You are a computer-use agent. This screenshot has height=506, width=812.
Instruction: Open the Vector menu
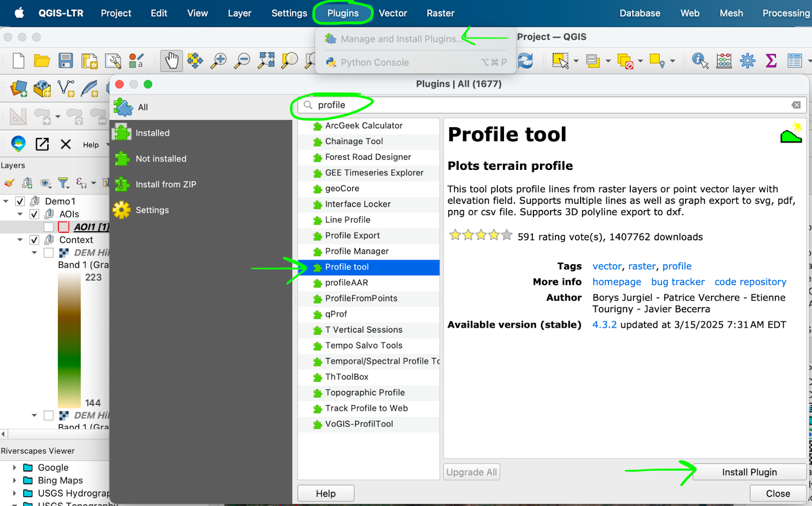[x=393, y=13]
